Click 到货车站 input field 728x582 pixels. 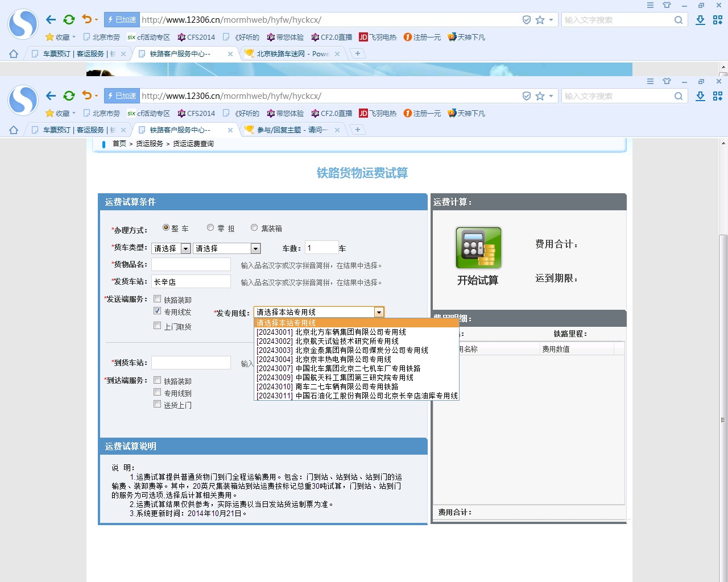point(191,363)
